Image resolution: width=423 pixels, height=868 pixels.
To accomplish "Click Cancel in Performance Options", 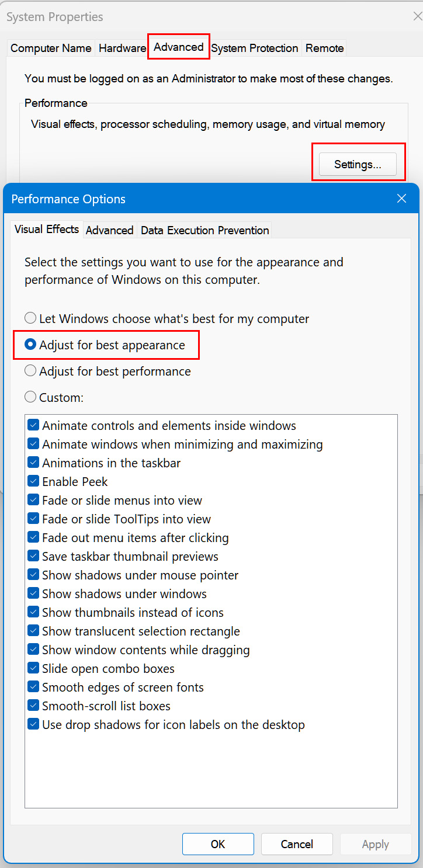I will (297, 844).
